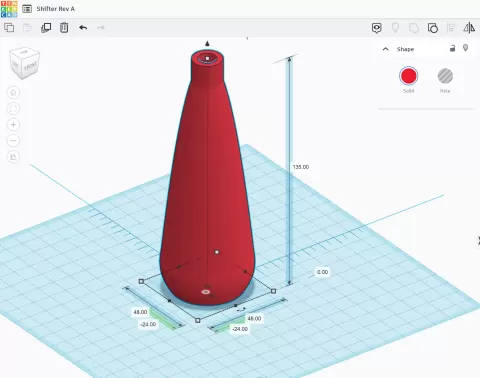Click Fit all in view button
The image size is (480, 378).
click(x=13, y=109)
